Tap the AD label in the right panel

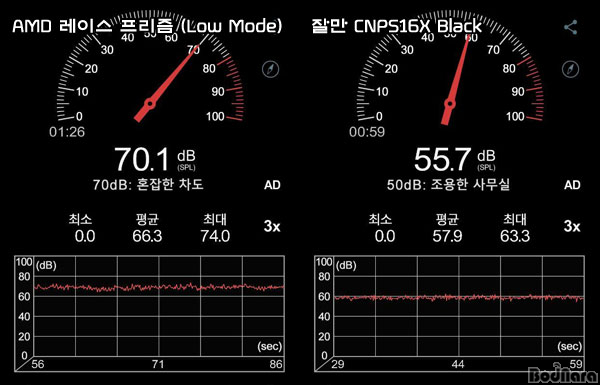572,185
